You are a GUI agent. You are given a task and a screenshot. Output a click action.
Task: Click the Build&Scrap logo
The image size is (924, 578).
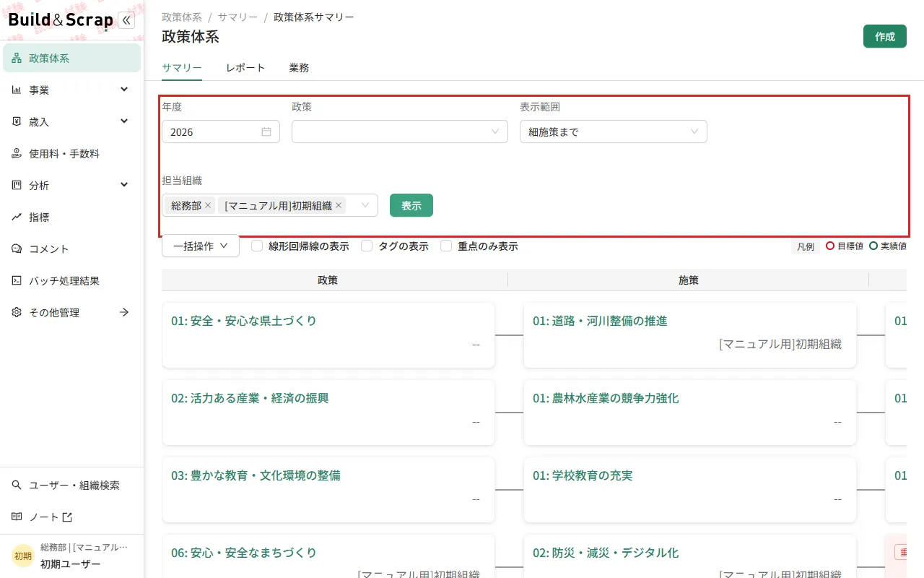click(61, 20)
